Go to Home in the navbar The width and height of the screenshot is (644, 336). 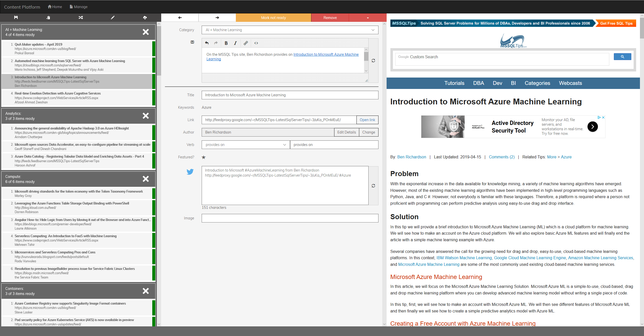(55, 7)
